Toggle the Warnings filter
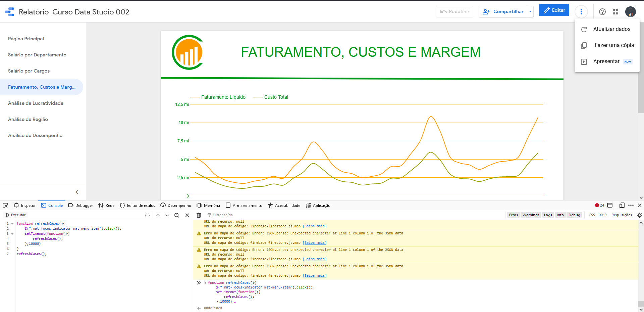This screenshot has height=312, width=644. click(531, 215)
